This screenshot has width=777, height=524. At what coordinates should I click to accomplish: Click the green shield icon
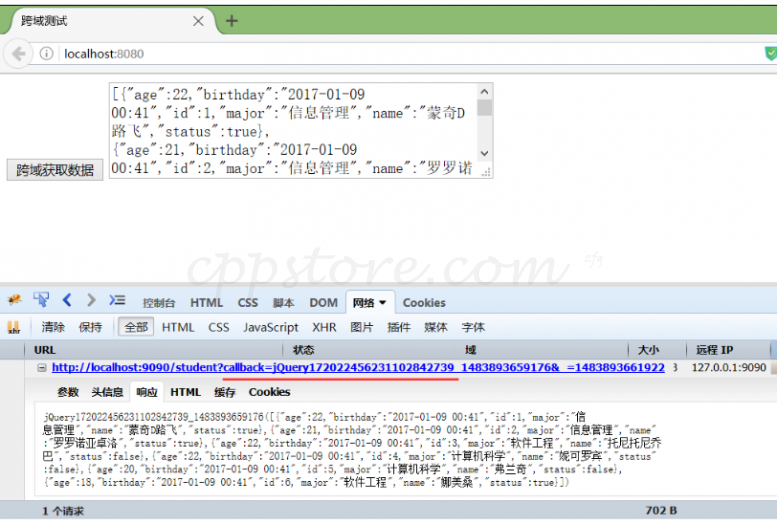(x=770, y=54)
